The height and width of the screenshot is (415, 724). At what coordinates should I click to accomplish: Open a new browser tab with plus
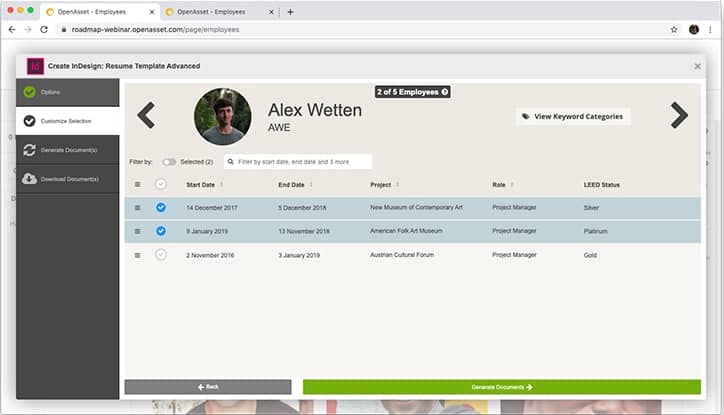(290, 12)
